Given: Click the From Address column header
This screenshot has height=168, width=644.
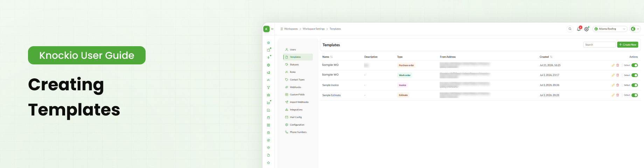Looking at the screenshot, I should 448,57.
